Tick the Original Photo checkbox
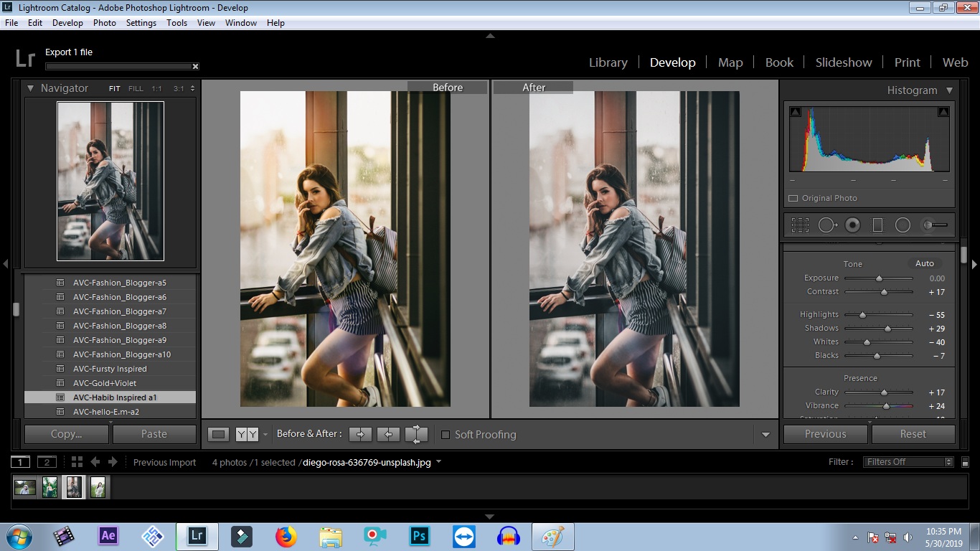 [793, 199]
